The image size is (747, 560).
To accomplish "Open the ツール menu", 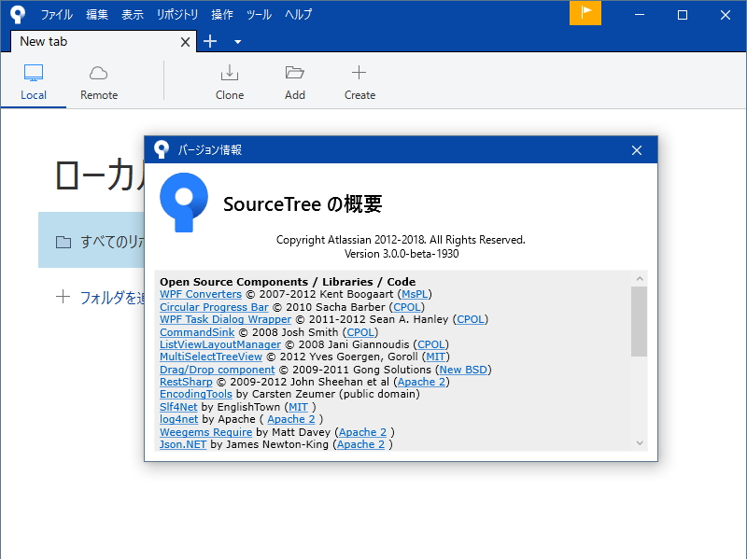I will (x=259, y=14).
